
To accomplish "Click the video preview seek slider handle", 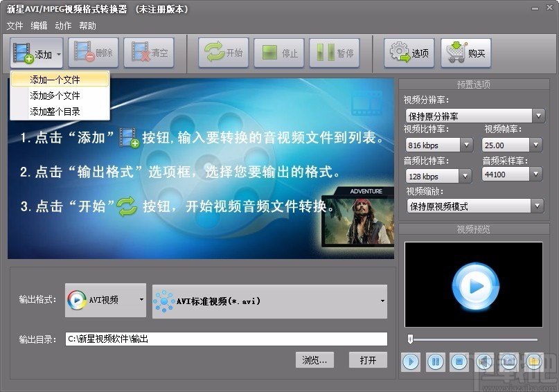I will tap(410, 339).
